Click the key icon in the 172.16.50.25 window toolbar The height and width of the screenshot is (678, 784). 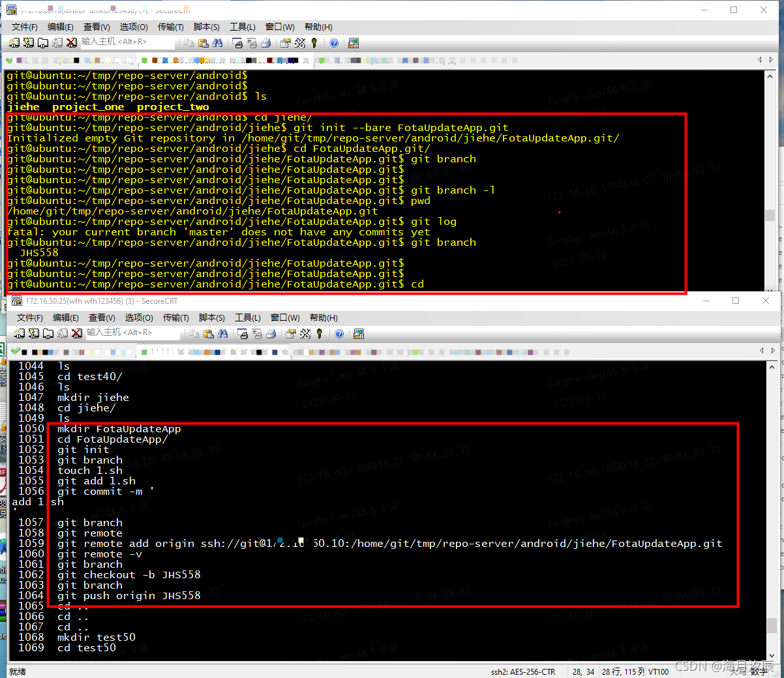point(320,334)
